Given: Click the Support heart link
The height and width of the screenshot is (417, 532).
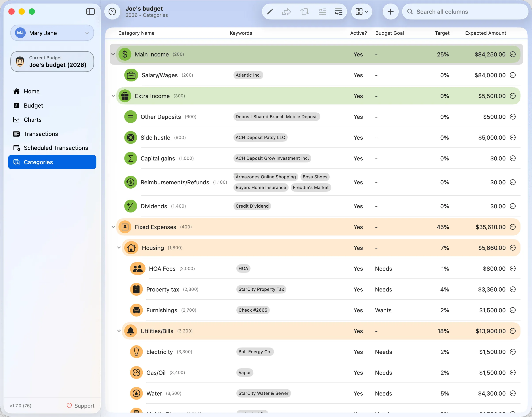Looking at the screenshot, I should [80, 406].
